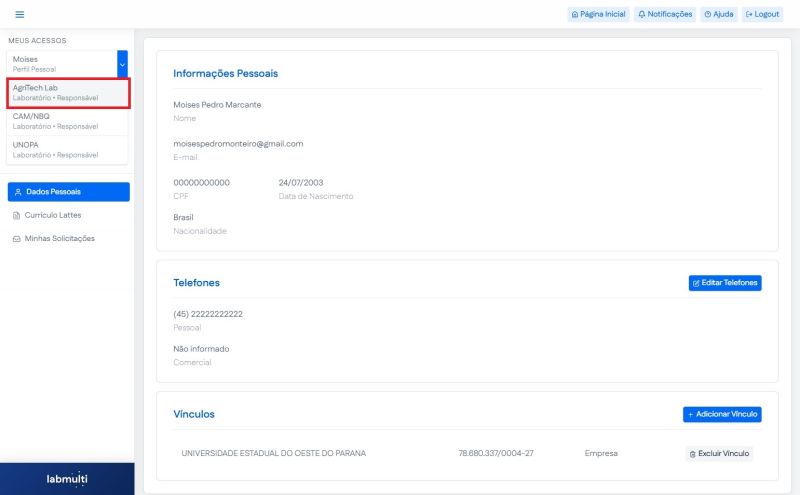Select AgriTech Lab from access list
The image size is (800, 495).
(x=68, y=93)
